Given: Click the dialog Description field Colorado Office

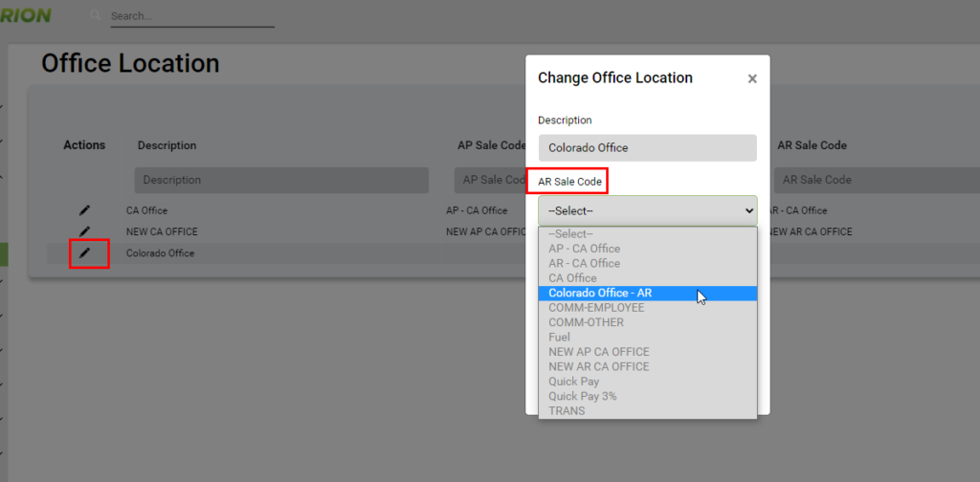Looking at the screenshot, I should (x=648, y=148).
